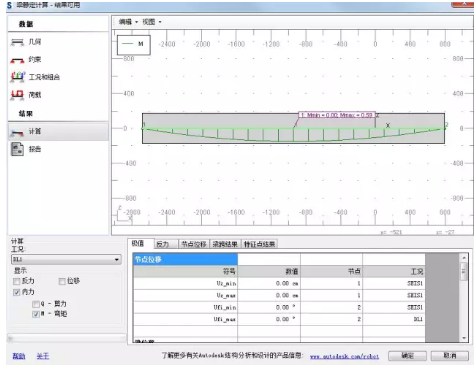Click the 符号 column header
The height and width of the screenshot is (369, 476).
click(x=185, y=272)
